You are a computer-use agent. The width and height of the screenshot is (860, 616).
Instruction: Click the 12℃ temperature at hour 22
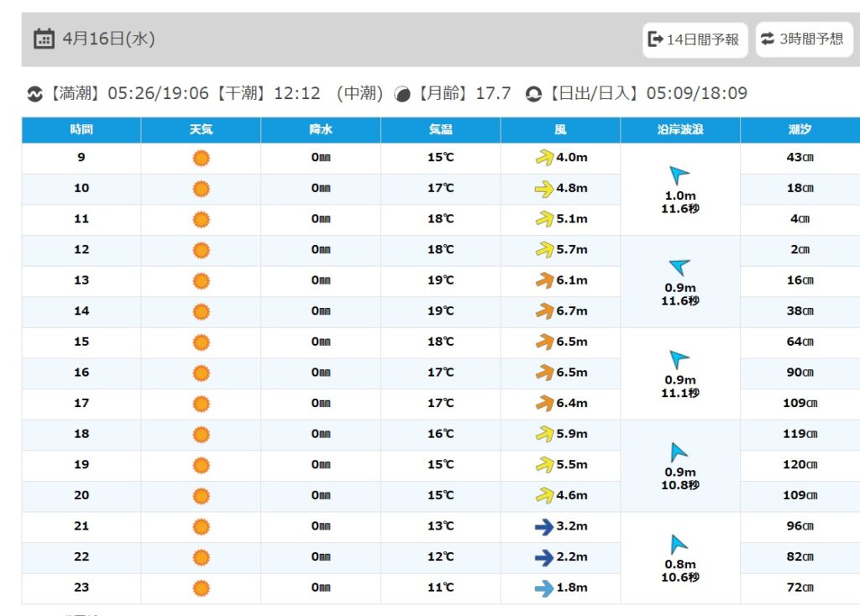tap(441, 556)
